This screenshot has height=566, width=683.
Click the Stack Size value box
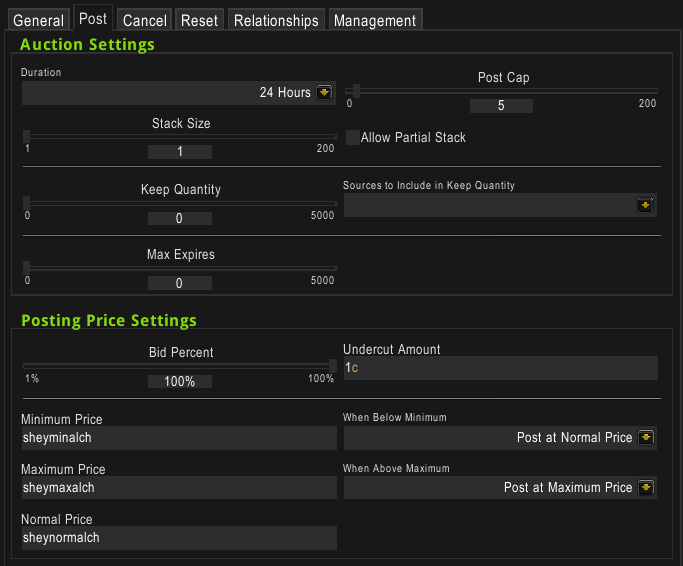(180, 152)
